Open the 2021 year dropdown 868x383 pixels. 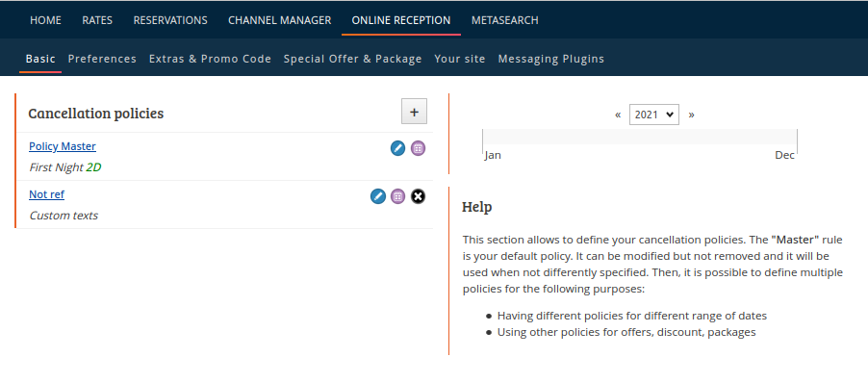pos(653,115)
